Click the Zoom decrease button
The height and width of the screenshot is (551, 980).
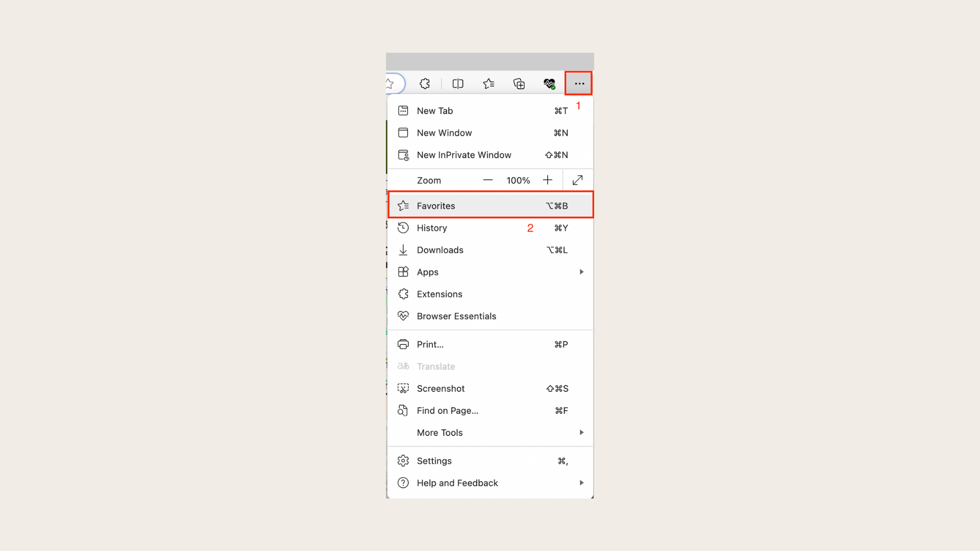click(x=488, y=180)
